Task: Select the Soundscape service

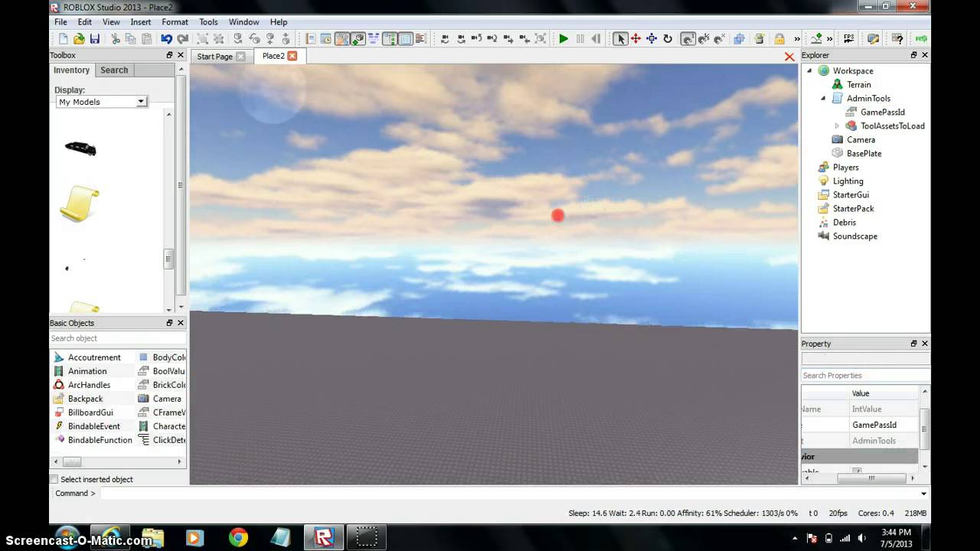Action: point(854,236)
